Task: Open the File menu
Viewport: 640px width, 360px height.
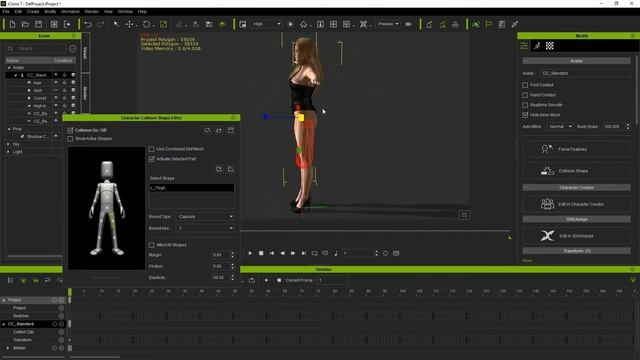Action: 6,11
